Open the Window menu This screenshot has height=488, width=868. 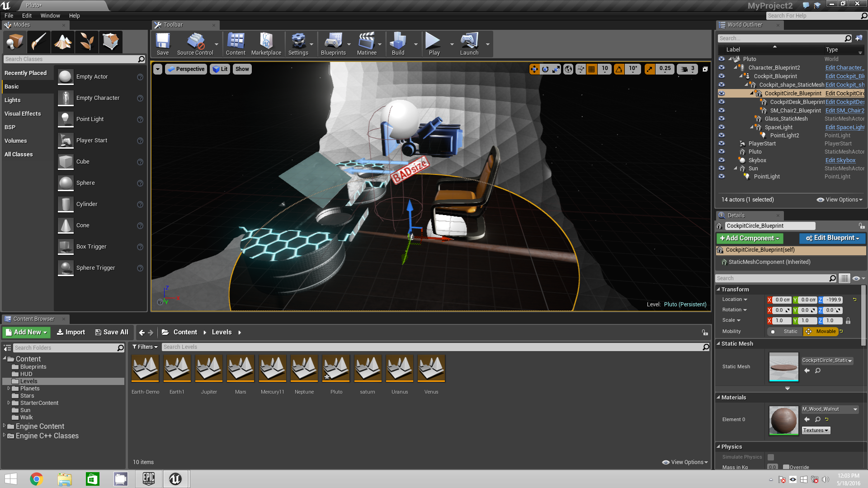coord(50,16)
